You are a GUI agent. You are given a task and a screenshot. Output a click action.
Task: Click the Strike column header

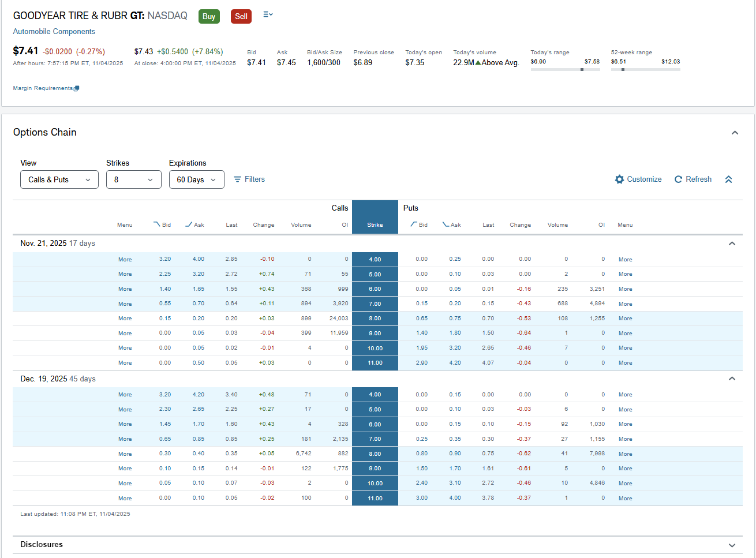click(375, 225)
